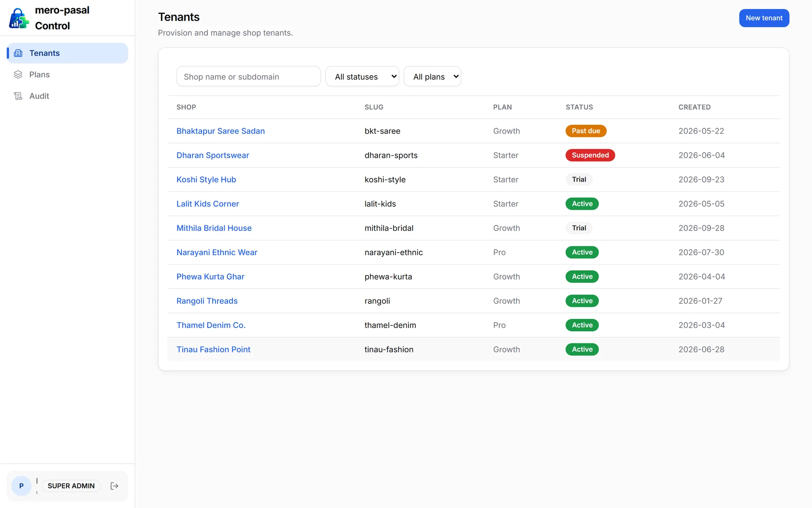Open the Audit section
812x508 pixels.
67,96
